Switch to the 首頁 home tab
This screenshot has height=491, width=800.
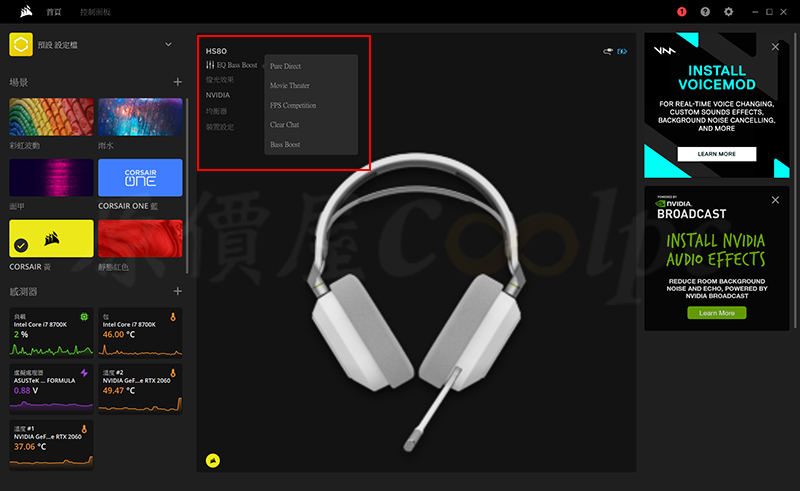pos(54,12)
